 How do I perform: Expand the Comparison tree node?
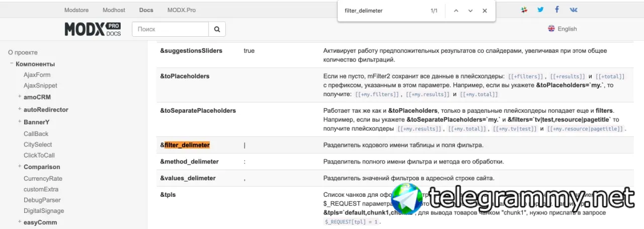[x=20, y=167]
